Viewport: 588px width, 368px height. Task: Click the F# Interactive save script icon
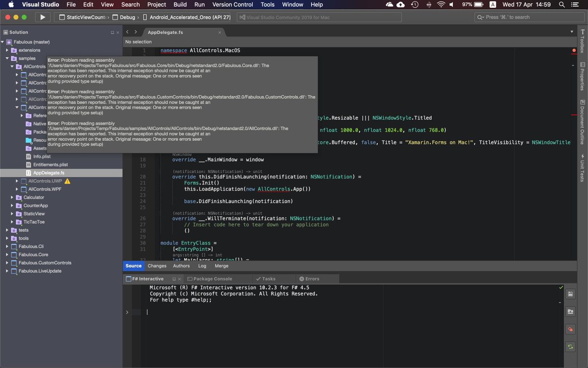tap(570, 294)
